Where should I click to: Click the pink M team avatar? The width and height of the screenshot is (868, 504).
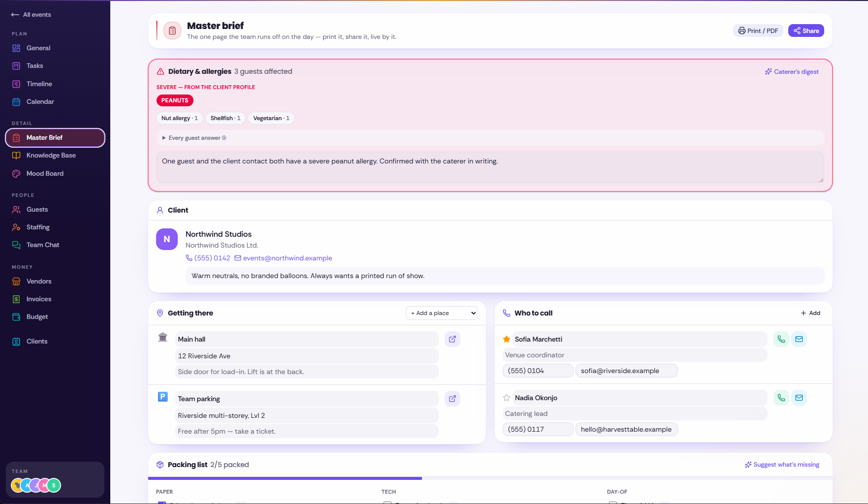(45, 485)
